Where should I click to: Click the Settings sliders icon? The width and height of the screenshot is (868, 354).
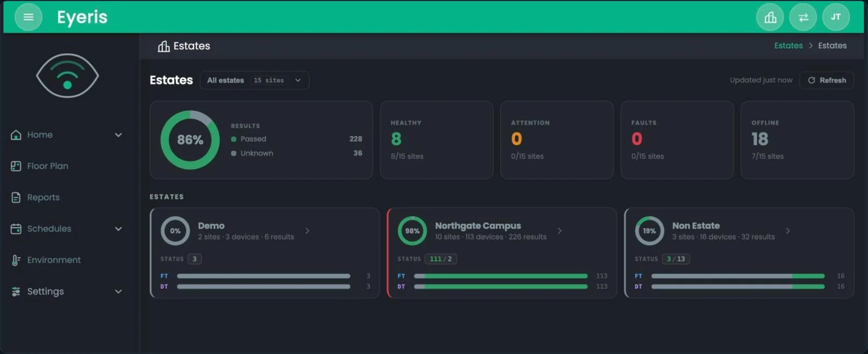tap(16, 292)
